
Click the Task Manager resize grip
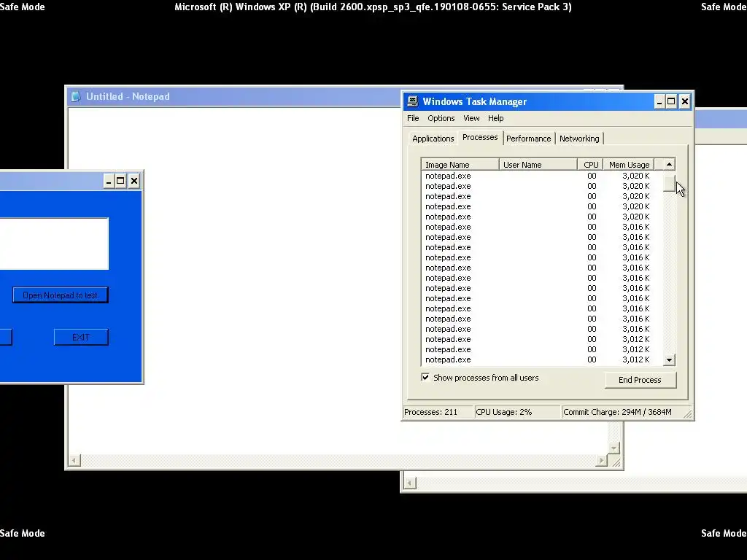coord(687,414)
